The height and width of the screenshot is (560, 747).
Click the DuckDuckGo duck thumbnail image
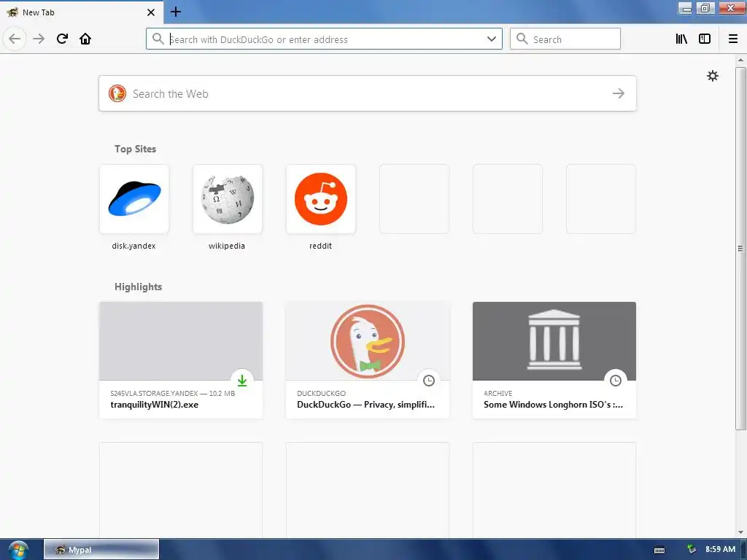(x=368, y=341)
